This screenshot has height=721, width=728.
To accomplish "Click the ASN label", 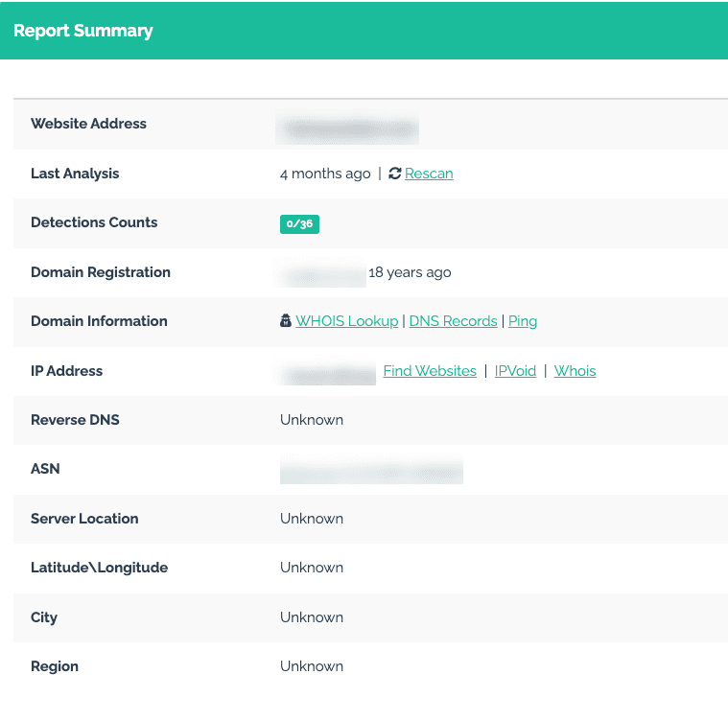I will [45, 469].
